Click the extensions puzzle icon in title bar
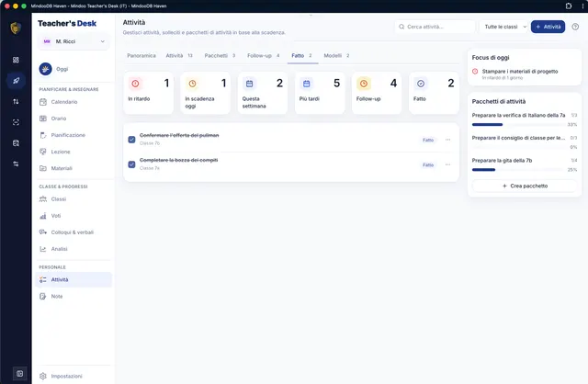The width and height of the screenshot is (588, 384). coord(569,6)
